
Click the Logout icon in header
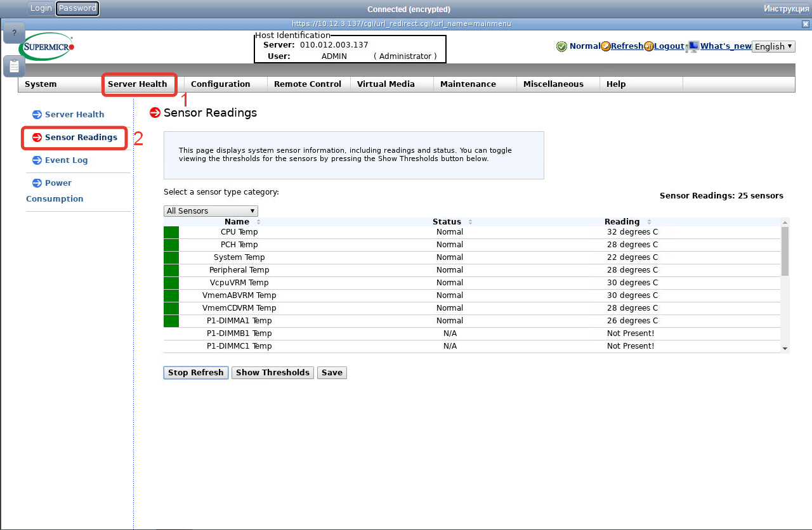tap(649, 46)
